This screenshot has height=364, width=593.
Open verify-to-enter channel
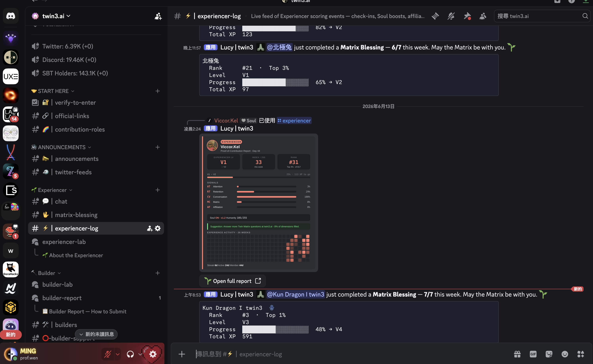pos(96,102)
